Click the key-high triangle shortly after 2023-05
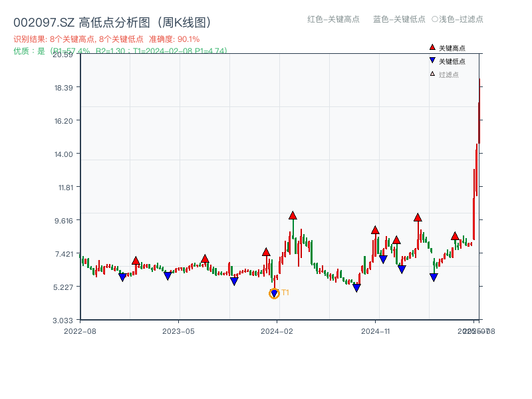This screenshot has height=399, width=532. (205, 259)
